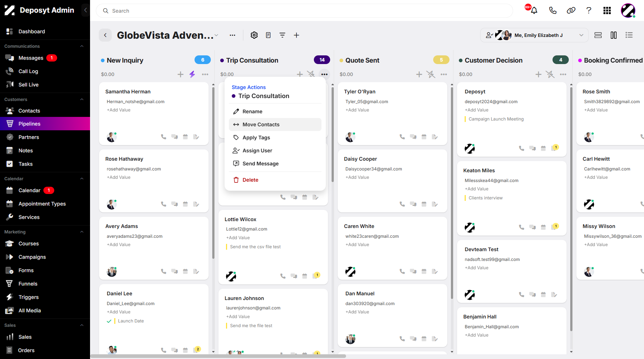The image size is (644, 359).
Task: Open the help question mark
Action: click(x=589, y=10)
